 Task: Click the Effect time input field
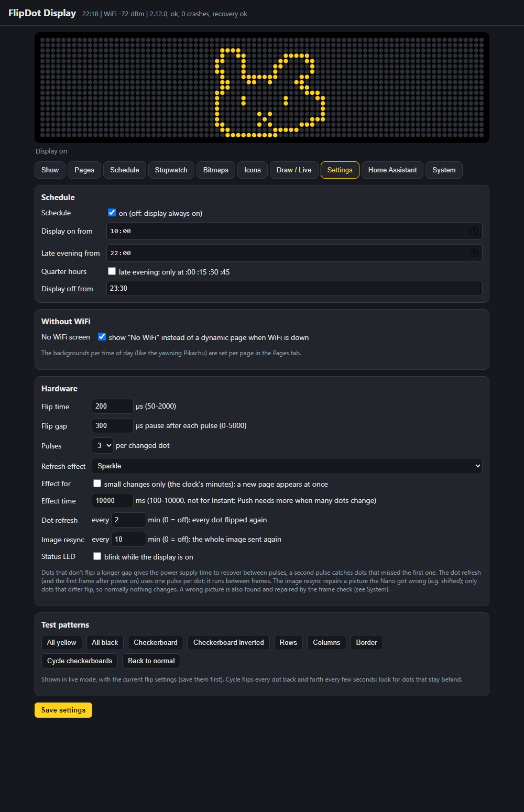[113, 500]
